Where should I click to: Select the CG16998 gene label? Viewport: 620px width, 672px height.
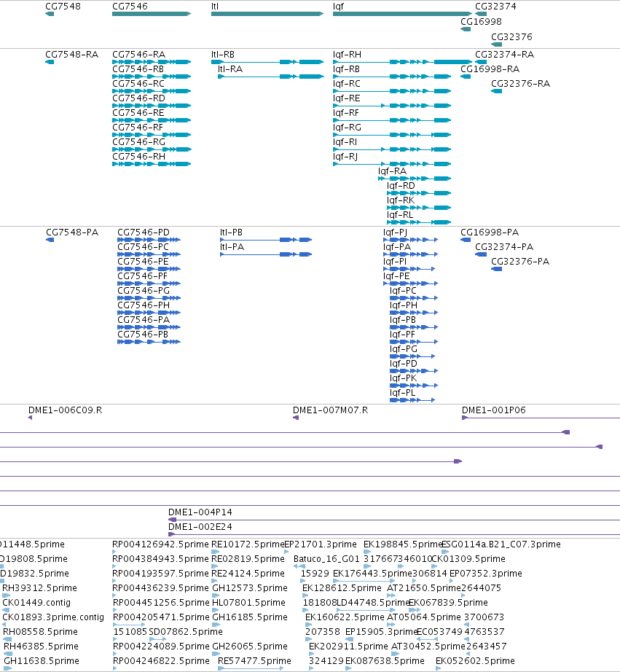click(x=481, y=21)
